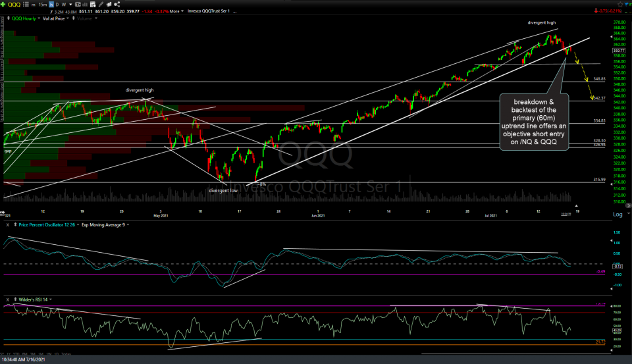The image size is (632, 364).
Task: Click the -0.37% percent change in quote bar
Action: pyautogui.click(x=161, y=11)
